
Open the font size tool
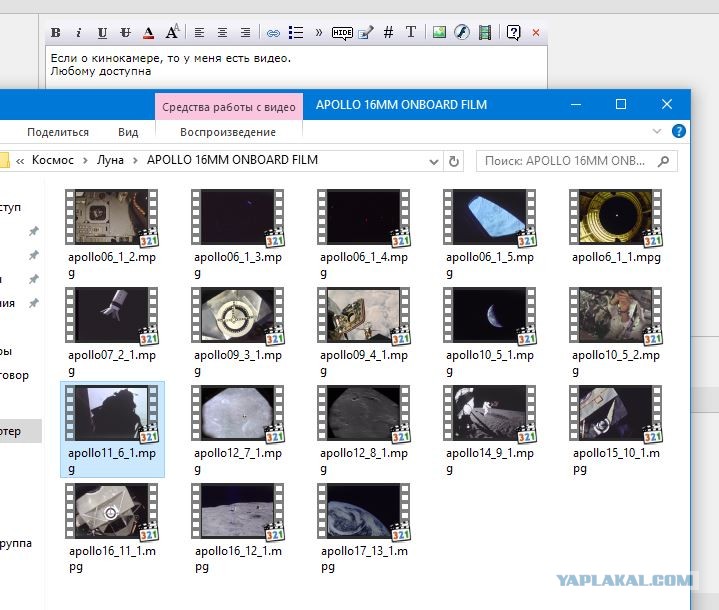pos(172,32)
